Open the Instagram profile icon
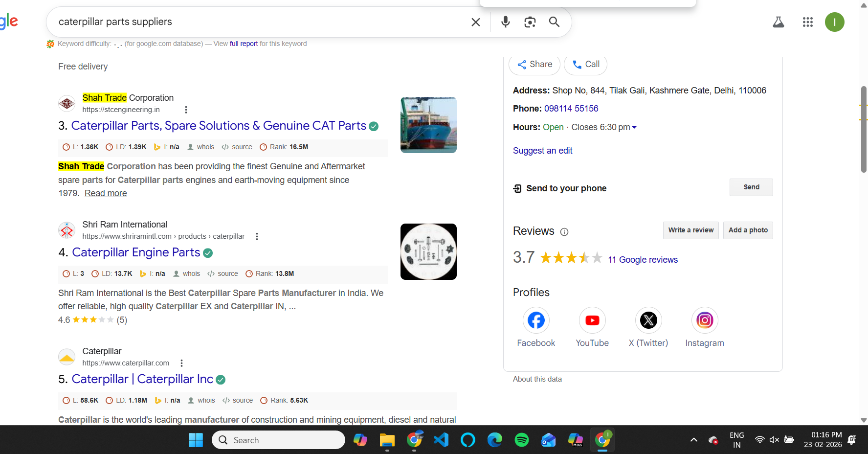Screen dimensions: 868x454 pyautogui.click(x=704, y=320)
